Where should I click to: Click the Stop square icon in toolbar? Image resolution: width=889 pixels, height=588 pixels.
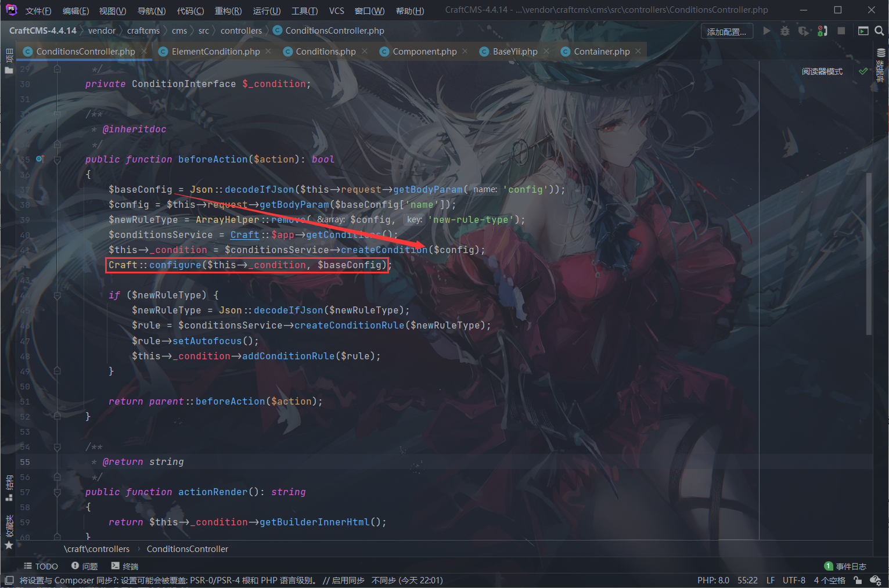coord(841,31)
